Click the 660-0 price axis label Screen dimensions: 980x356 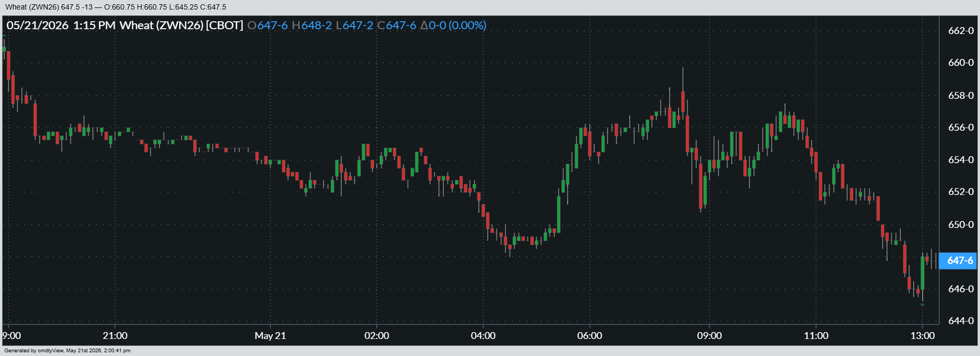[961, 63]
